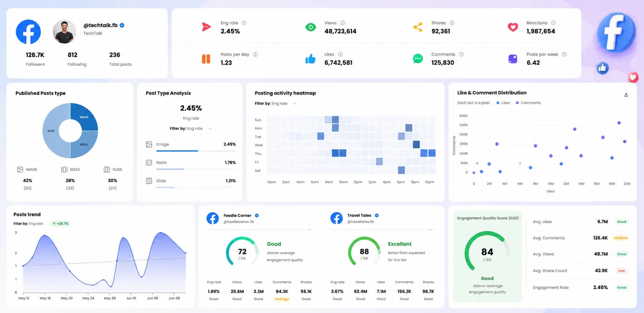The height and width of the screenshot is (313, 644).
Task: Open the heatmap Filter by Eng rate dropdown
Action: coord(275,103)
